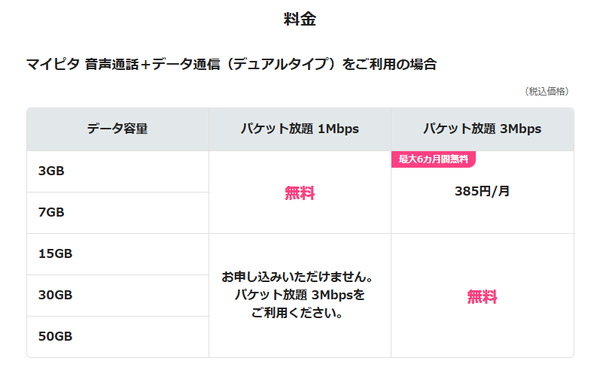
Task: Choose the 30GB data plan row
Action: (117, 295)
